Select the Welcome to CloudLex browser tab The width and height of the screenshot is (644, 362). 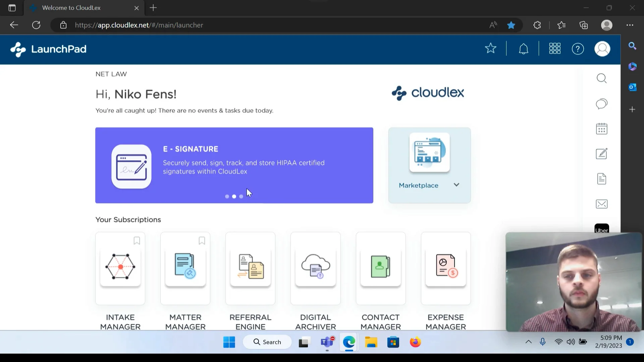point(71,8)
